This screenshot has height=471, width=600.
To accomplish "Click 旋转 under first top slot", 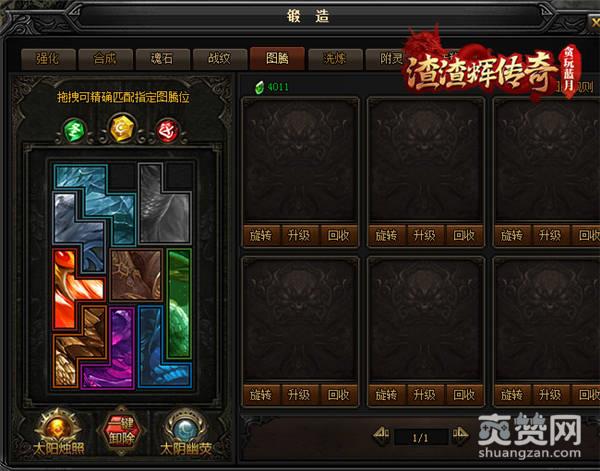I will (261, 235).
